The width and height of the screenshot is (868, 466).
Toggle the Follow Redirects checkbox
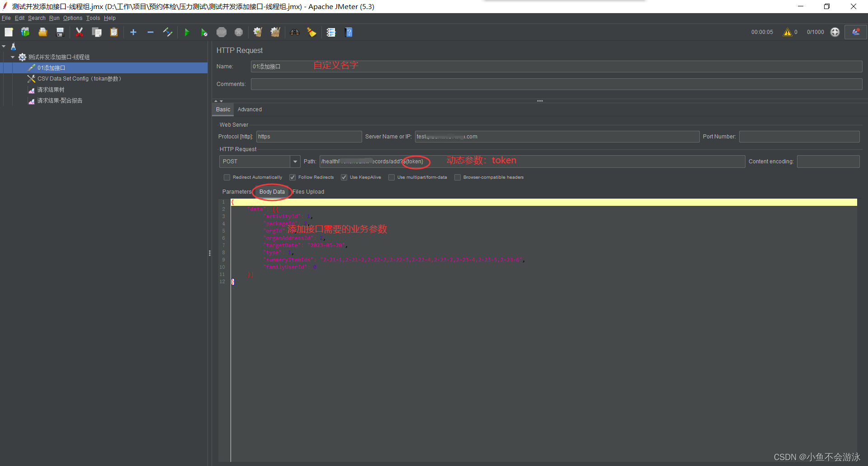click(292, 177)
